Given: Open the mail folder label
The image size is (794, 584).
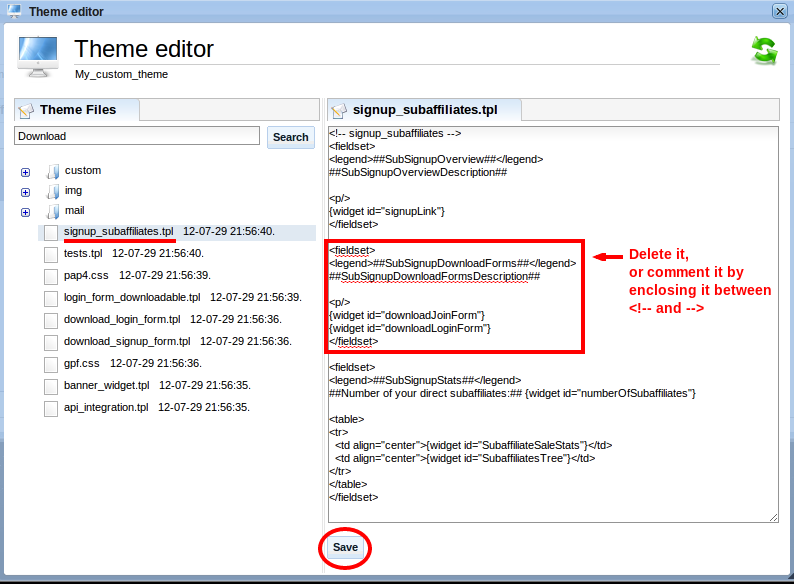Looking at the screenshot, I should (x=74, y=210).
